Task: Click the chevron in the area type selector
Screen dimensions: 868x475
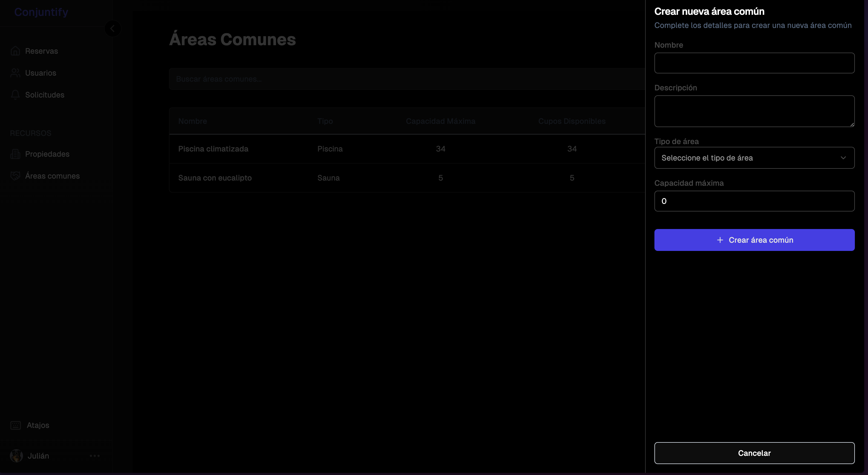Action: coord(843,158)
